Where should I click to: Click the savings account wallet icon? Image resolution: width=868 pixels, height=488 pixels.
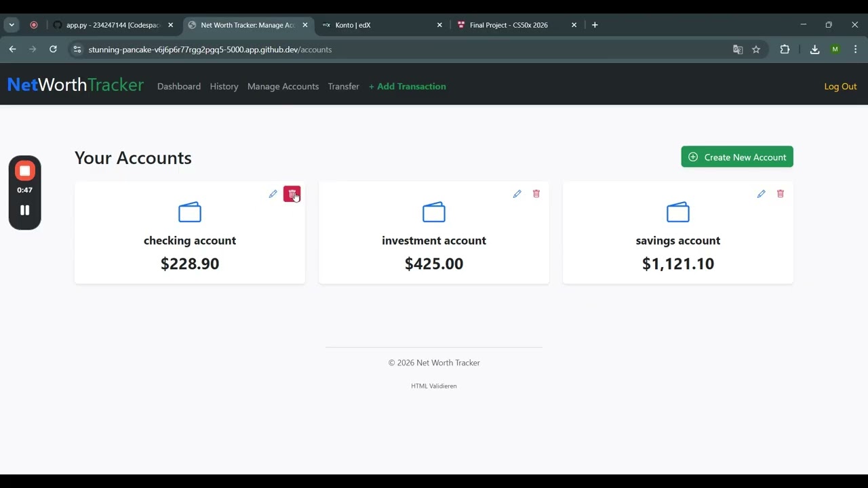(x=678, y=212)
